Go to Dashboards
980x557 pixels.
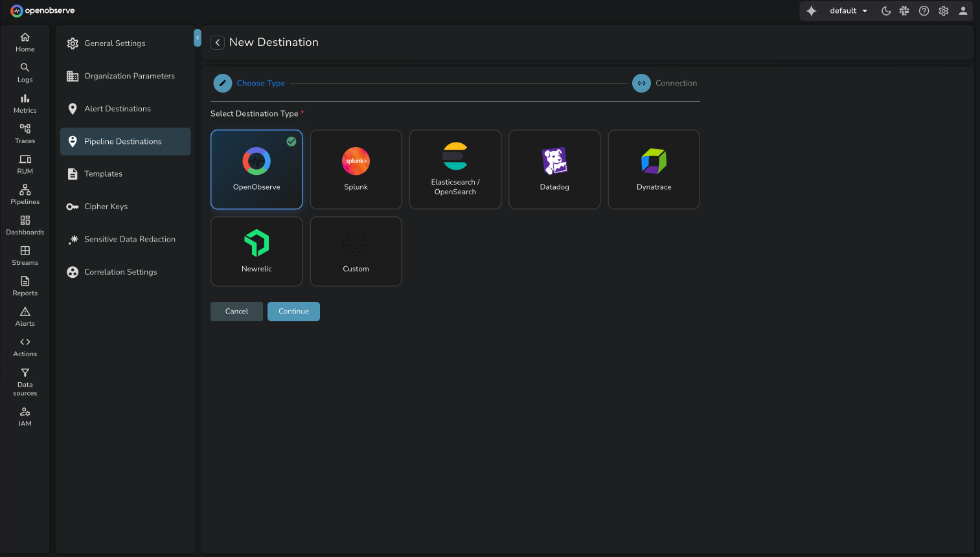25,225
